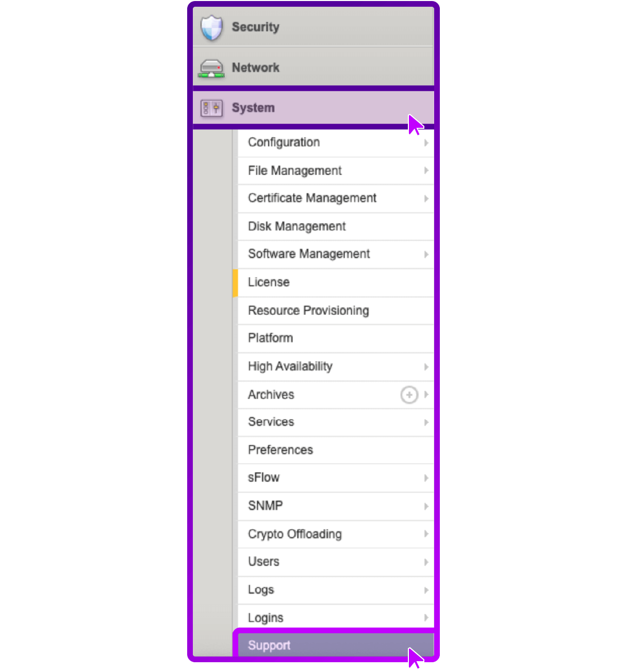Image resolution: width=627 pixels, height=672 pixels.
Task: Collapse the System section header
Action: [x=313, y=108]
